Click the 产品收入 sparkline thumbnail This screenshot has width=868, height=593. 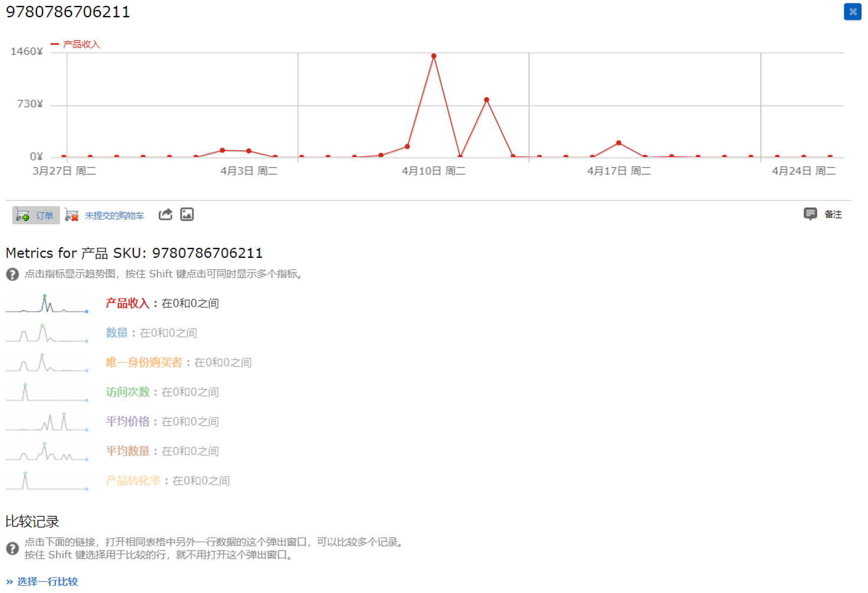tap(47, 303)
